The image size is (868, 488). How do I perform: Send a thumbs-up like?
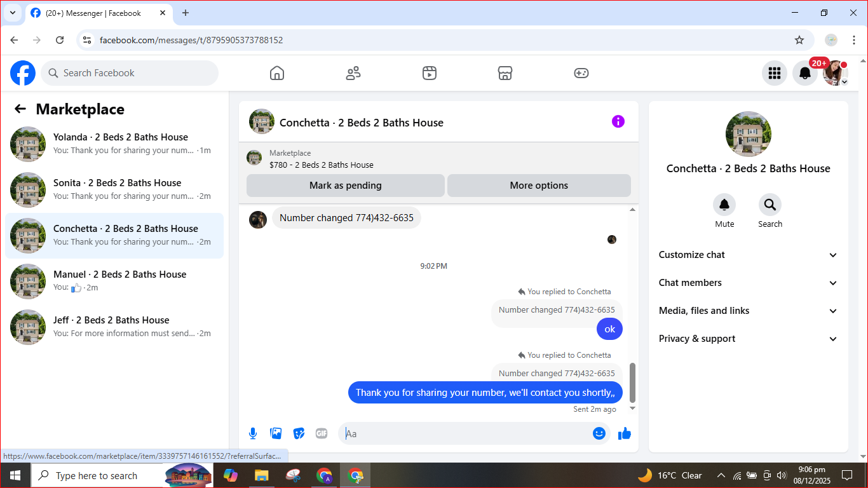tap(625, 433)
